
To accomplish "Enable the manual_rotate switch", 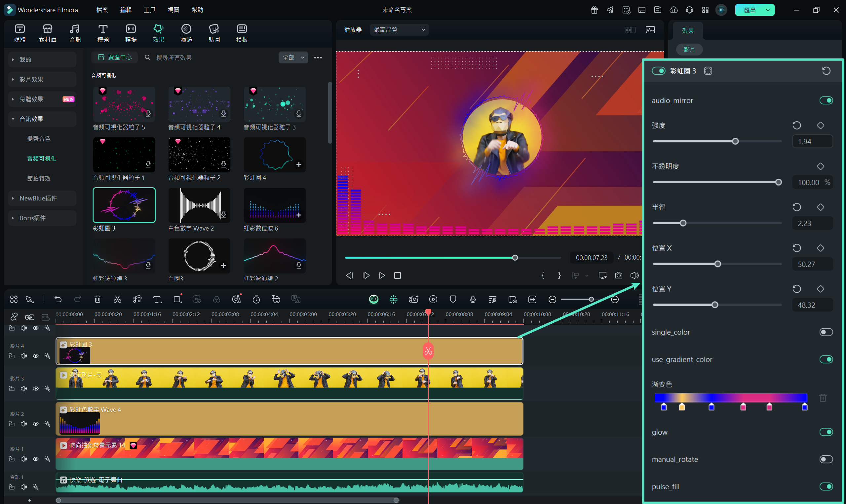I will coord(826,459).
